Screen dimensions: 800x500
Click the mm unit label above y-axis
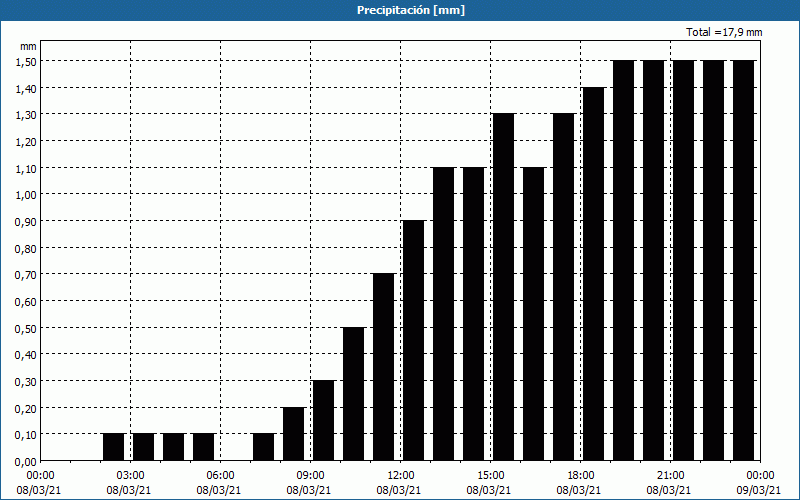pos(29,46)
